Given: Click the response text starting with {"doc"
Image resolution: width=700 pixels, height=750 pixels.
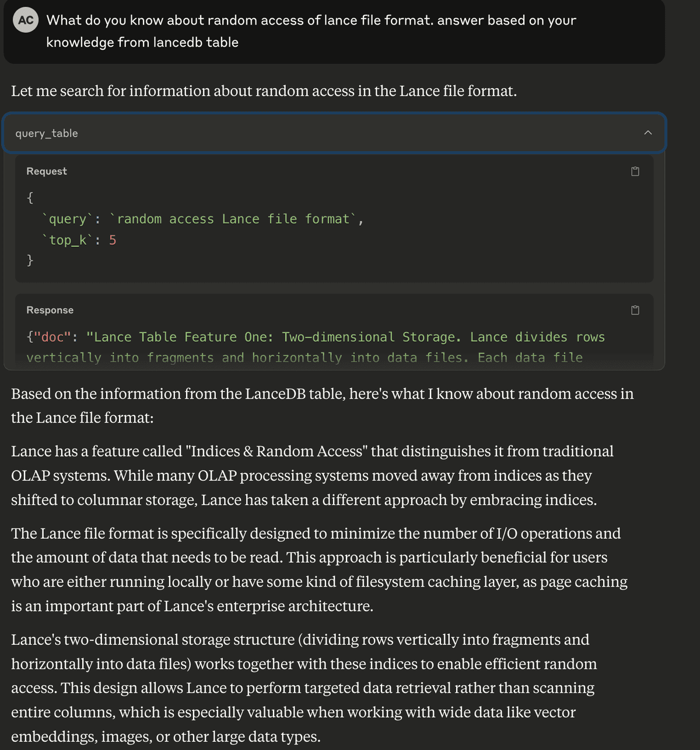Looking at the screenshot, I should pyautogui.click(x=316, y=347).
